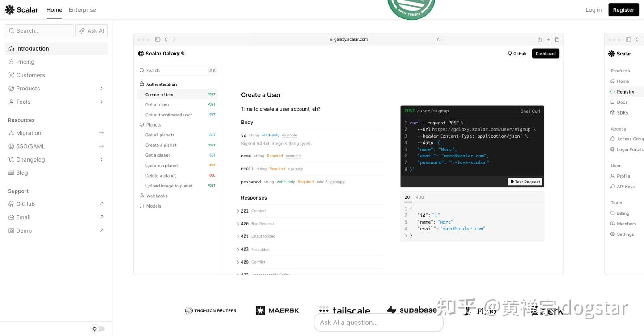The width and height of the screenshot is (644, 336).
Task: Click the Email envelope icon under Support
Action: pyautogui.click(x=12, y=217)
